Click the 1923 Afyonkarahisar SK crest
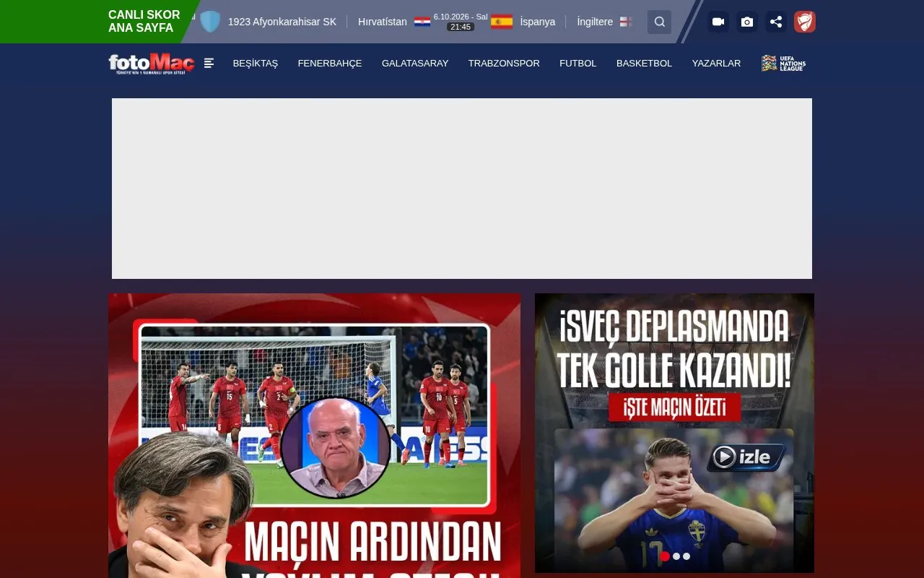 (x=210, y=22)
